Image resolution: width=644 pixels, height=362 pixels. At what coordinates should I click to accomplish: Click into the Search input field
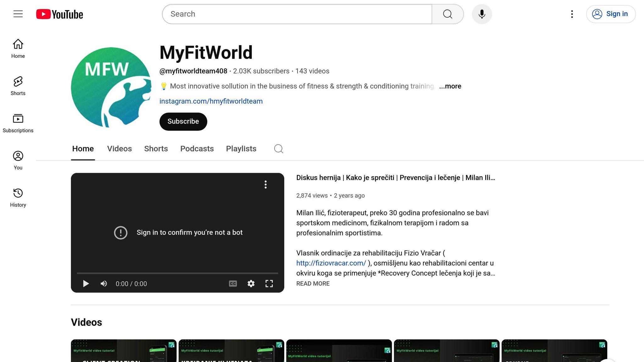297,14
